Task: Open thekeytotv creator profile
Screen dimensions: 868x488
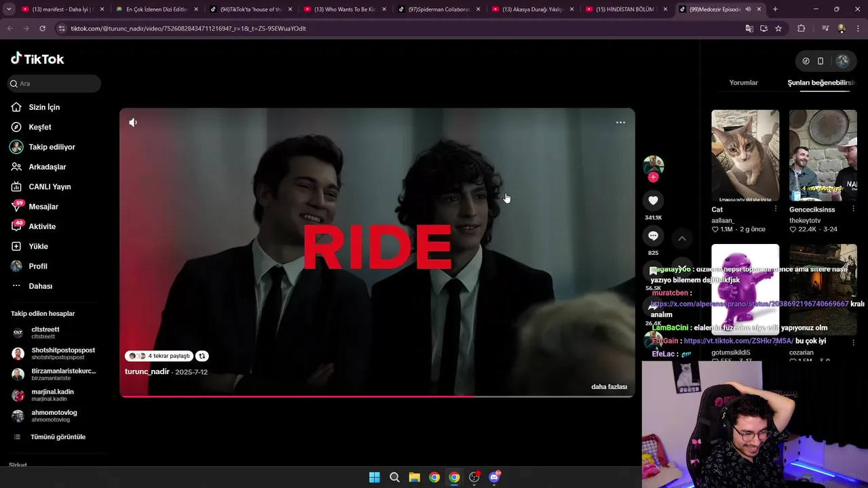Action: tap(805, 220)
